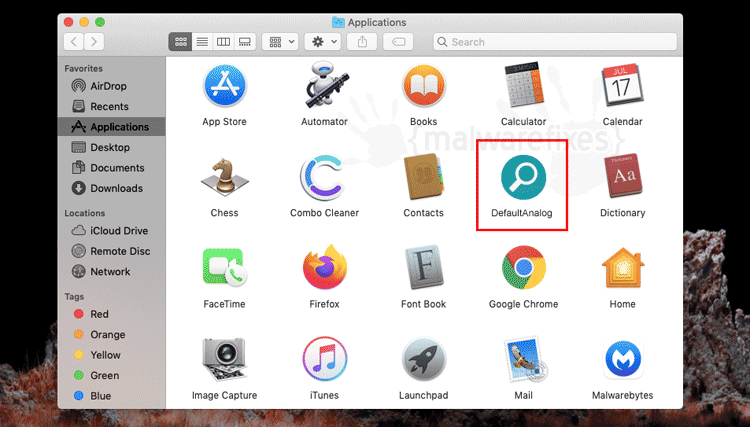Open the group-by arrangement dropdown

pos(281,42)
